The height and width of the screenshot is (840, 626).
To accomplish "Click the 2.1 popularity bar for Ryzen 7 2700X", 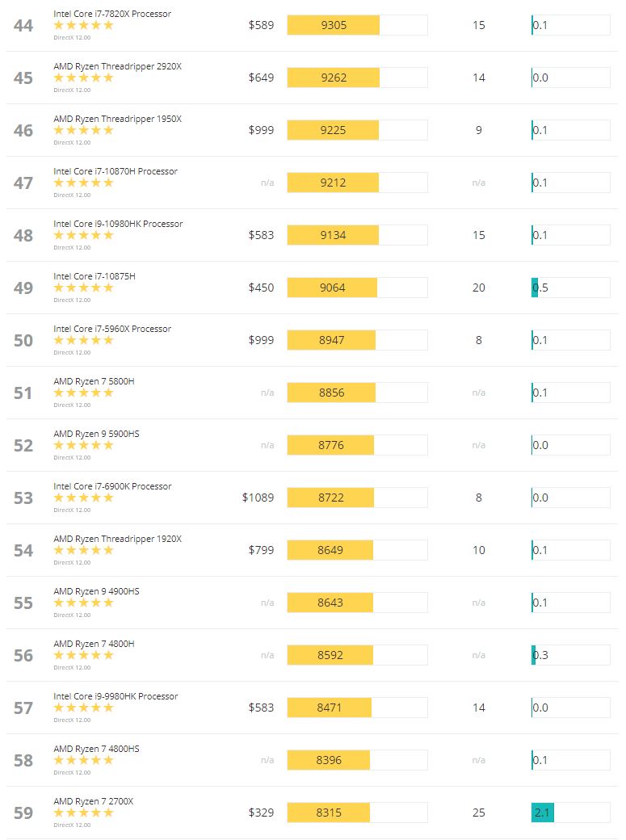I will click(x=570, y=813).
